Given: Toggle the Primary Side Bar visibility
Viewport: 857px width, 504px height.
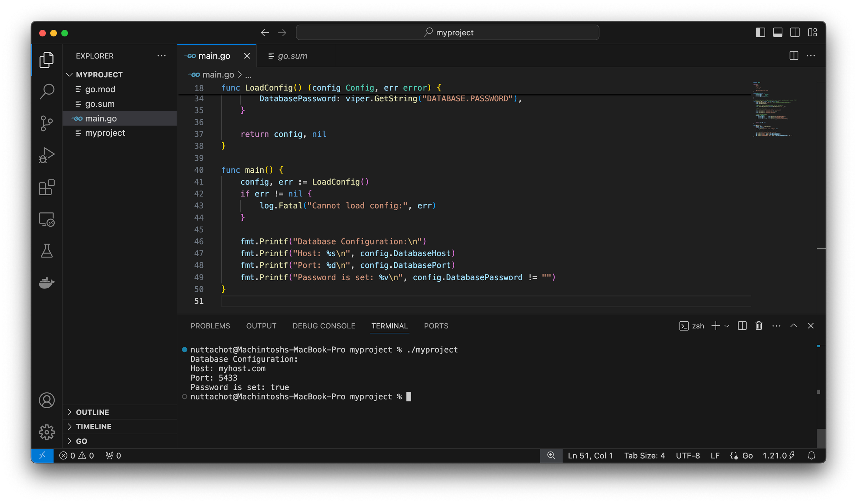Looking at the screenshot, I should click(760, 32).
